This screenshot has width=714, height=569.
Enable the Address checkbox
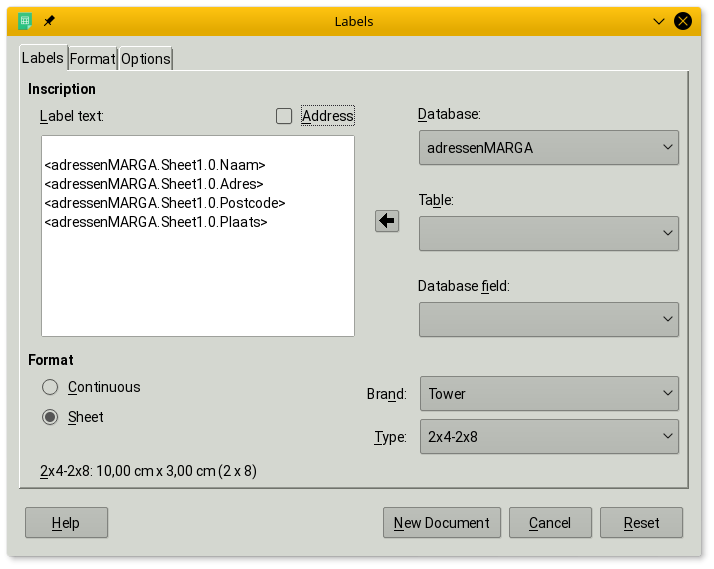click(x=284, y=116)
